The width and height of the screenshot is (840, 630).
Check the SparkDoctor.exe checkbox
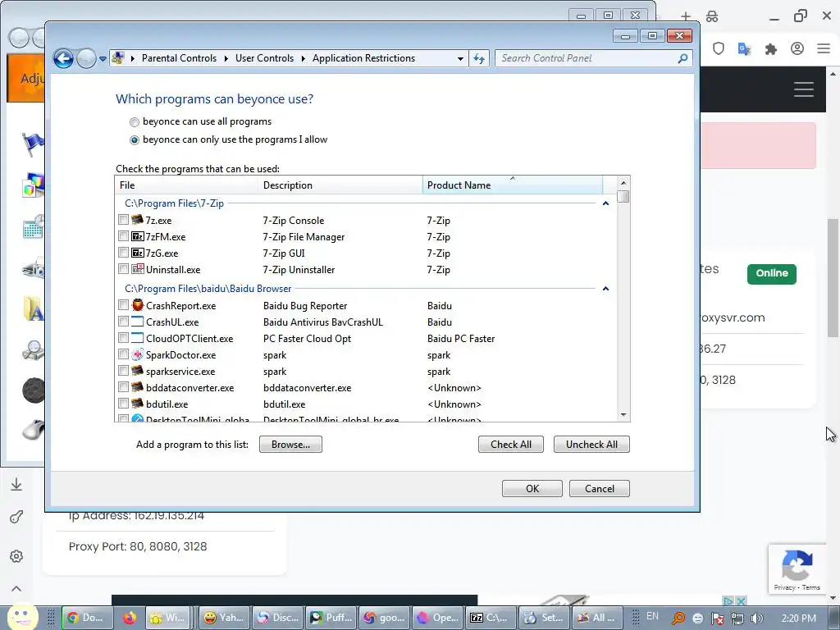coord(123,354)
